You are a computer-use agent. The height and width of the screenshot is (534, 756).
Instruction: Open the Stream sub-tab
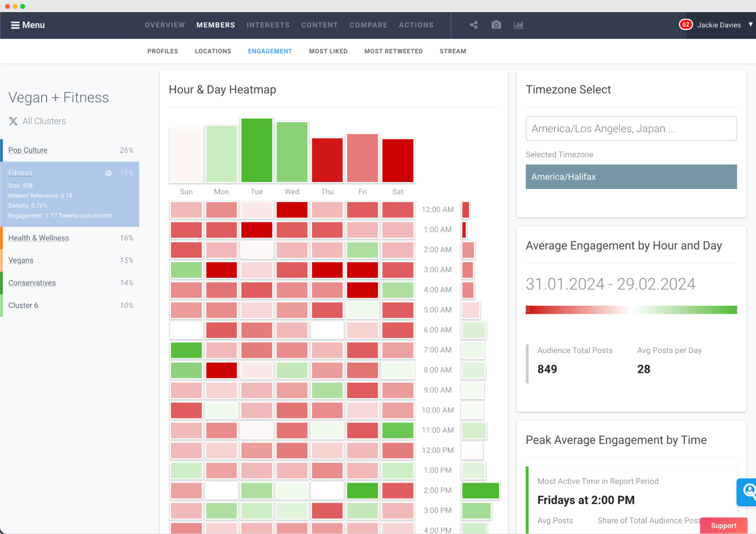453,51
